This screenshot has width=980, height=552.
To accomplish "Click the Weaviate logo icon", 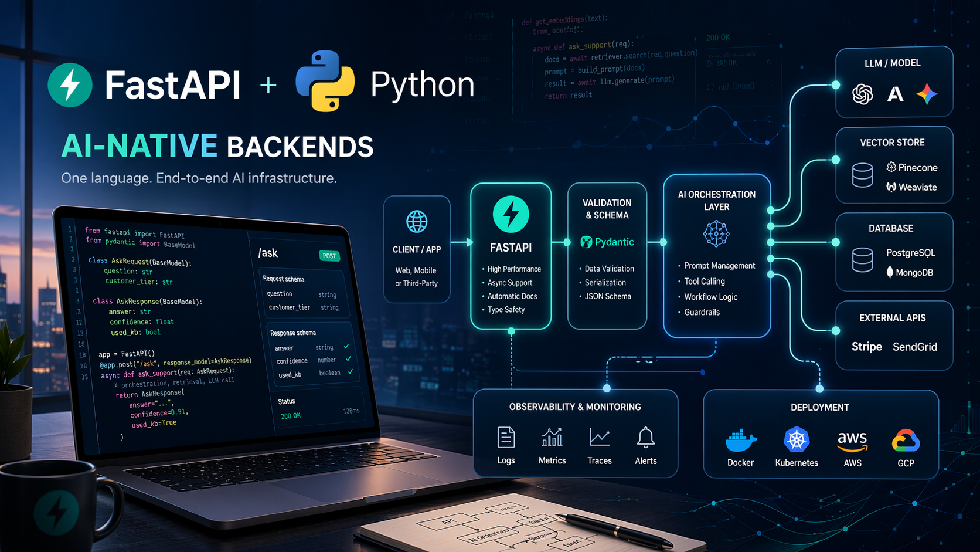I will click(x=891, y=187).
